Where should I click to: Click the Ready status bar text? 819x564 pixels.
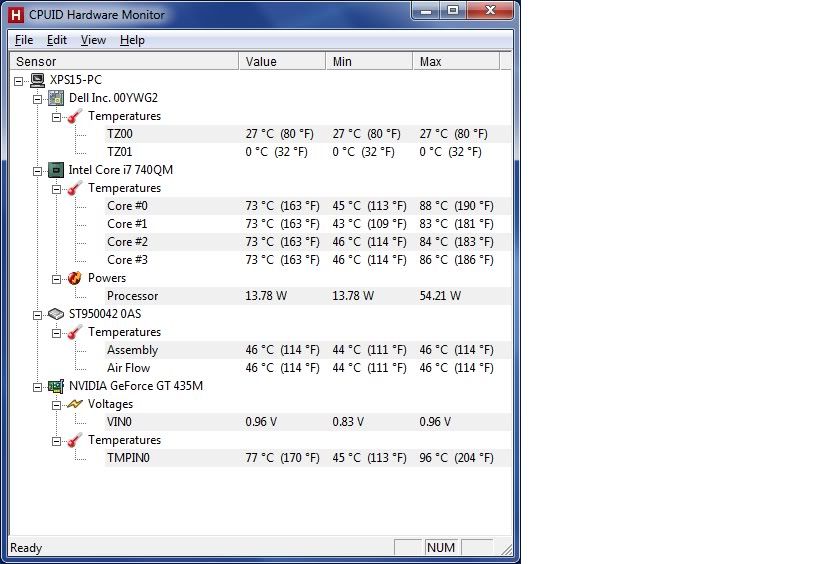pyautogui.click(x=26, y=548)
